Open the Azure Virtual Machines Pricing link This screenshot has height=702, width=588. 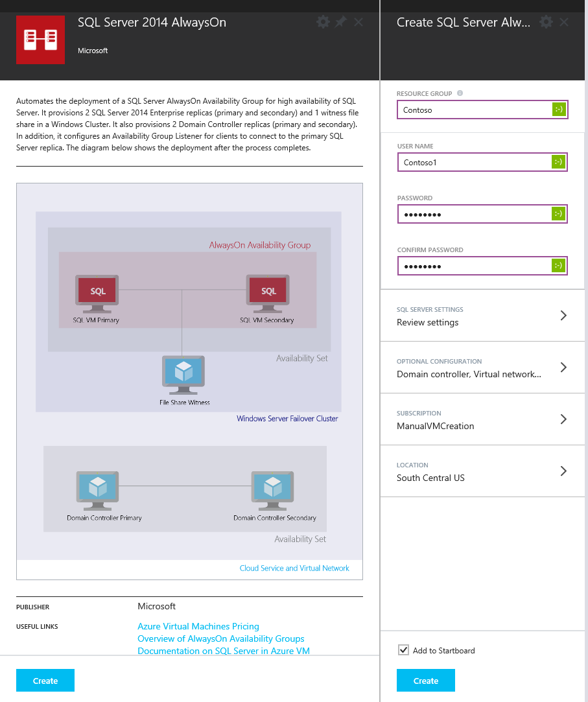198,626
